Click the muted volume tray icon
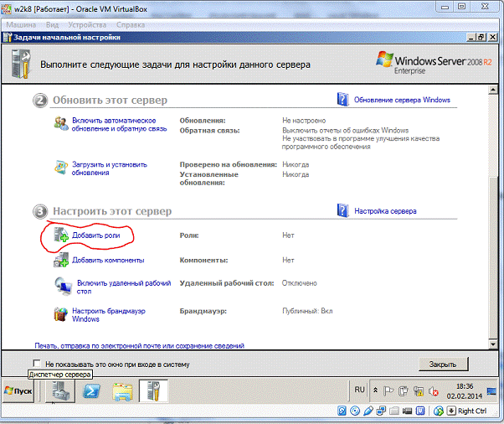 click(434, 391)
